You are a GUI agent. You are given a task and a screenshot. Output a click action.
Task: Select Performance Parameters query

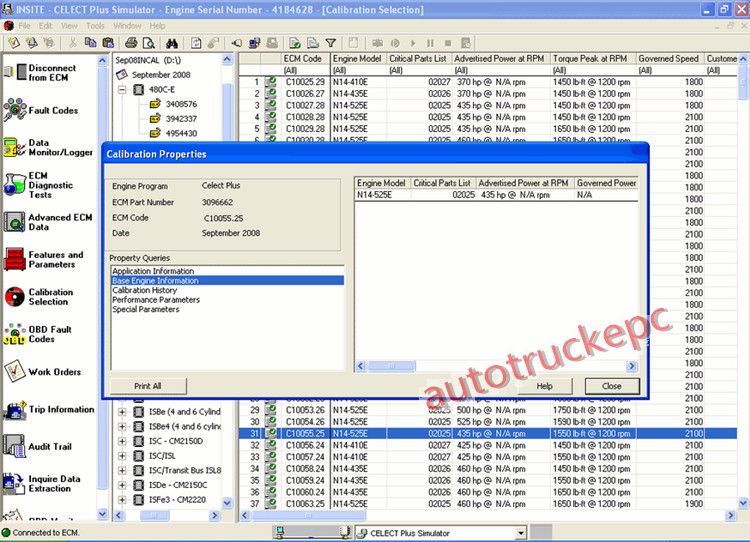click(x=156, y=299)
